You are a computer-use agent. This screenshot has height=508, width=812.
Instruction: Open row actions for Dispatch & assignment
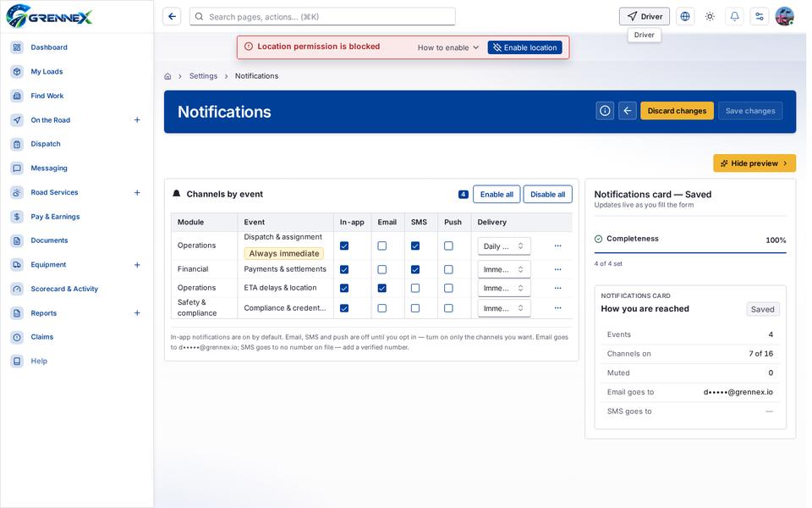[557, 246]
